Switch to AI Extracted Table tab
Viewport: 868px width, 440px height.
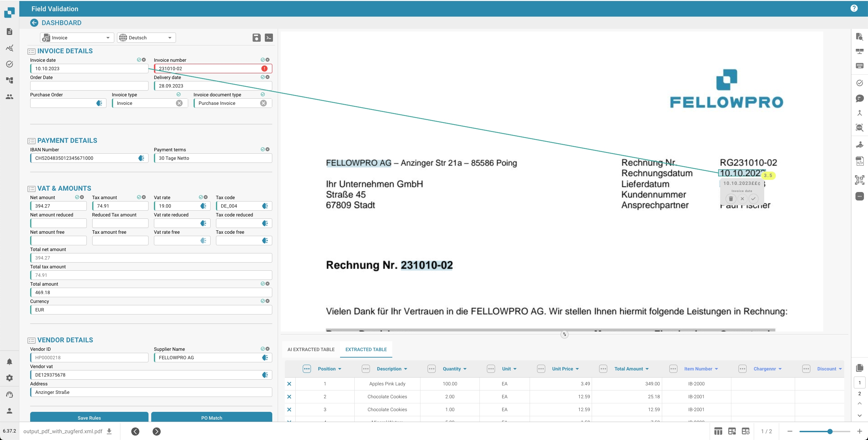tap(311, 349)
